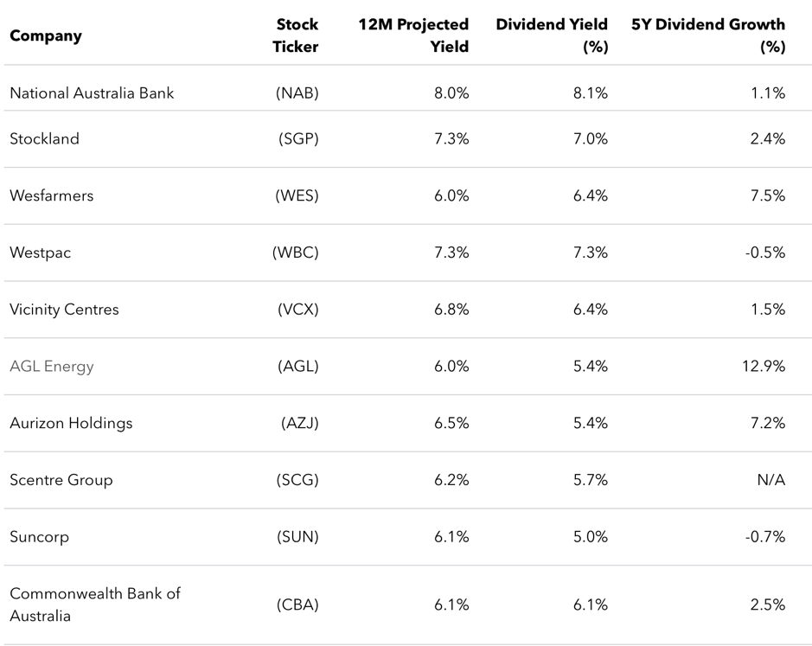Screen dimensions: 812x646
Task: Click the Wesfarmers company name
Action: click(x=51, y=196)
